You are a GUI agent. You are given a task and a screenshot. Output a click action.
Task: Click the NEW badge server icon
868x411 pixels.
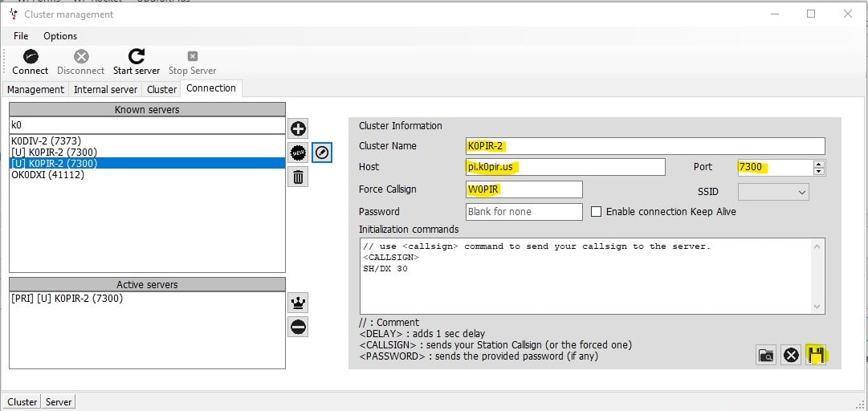click(298, 153)
